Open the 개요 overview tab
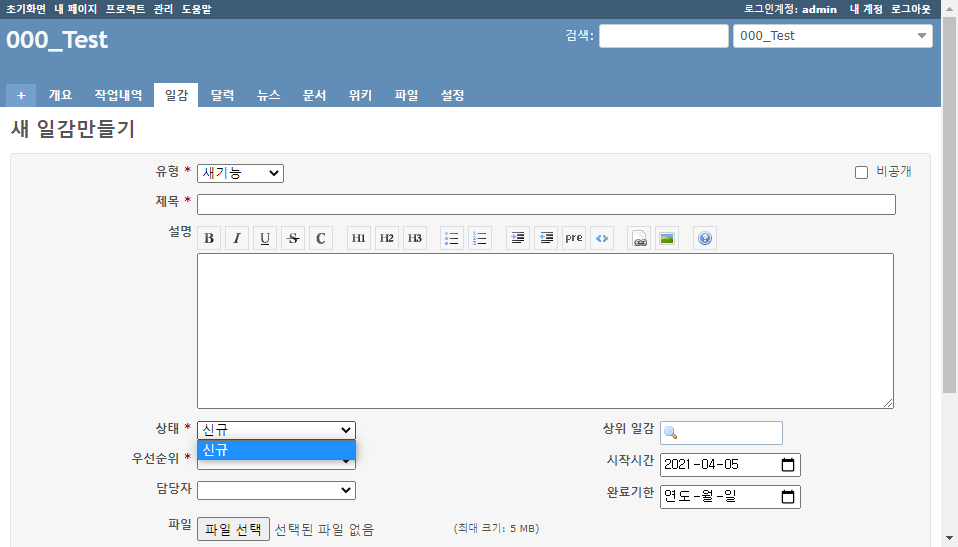 (60, 95)
